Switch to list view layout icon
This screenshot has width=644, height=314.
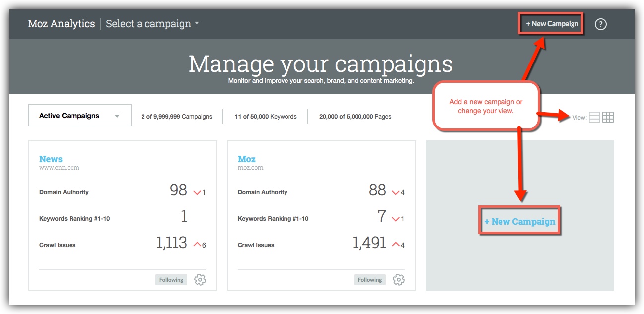coord(594,118)
